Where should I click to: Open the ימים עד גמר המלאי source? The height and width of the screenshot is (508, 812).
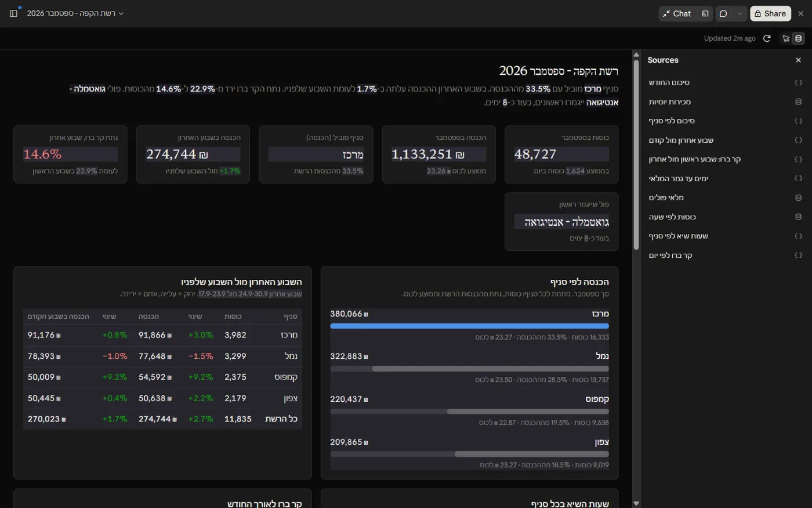[679, 178]
